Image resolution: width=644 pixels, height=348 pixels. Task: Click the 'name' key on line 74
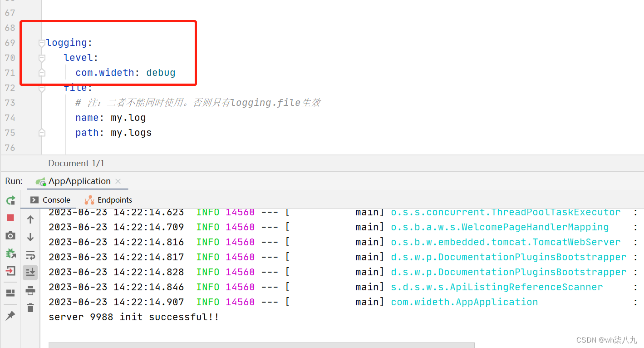click(x=87, y=118)
